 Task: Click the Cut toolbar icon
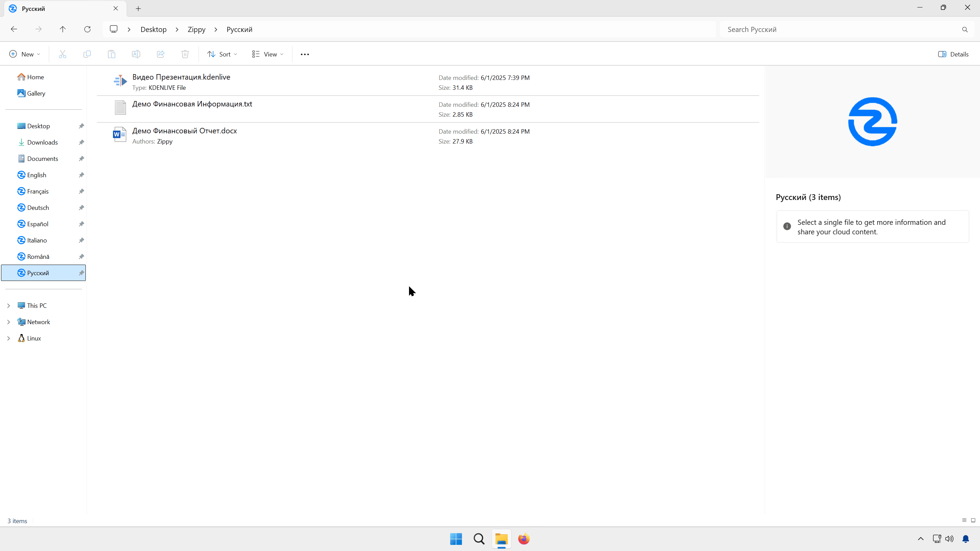pos(63,54)
